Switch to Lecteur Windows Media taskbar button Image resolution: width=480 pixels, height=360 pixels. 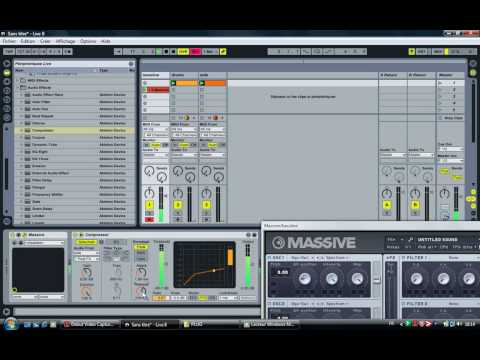tap(270, 324)
